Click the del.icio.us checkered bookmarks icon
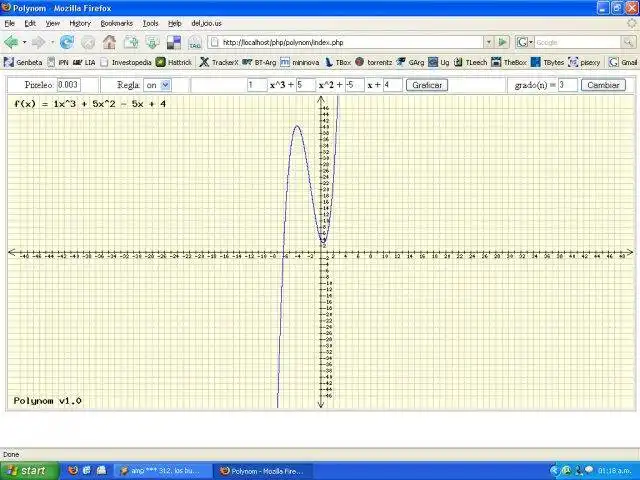640x480 pixels. (x=174, y=42)
